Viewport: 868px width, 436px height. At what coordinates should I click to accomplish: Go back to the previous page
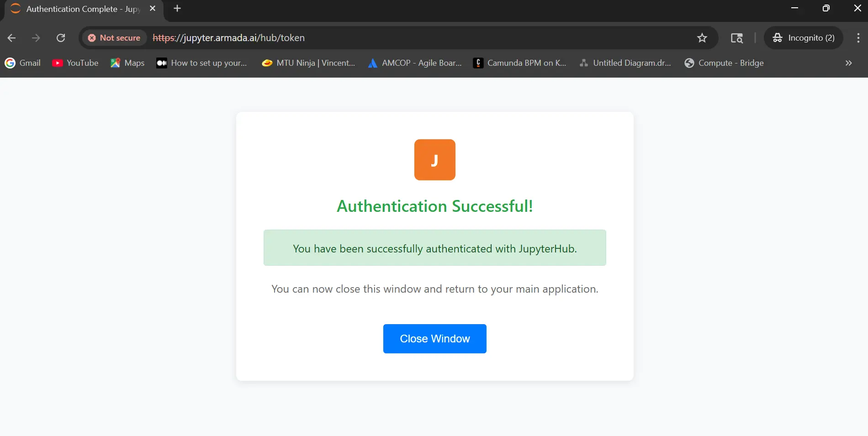coord(12,38)
